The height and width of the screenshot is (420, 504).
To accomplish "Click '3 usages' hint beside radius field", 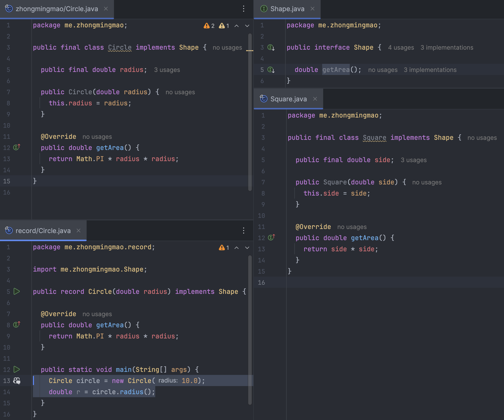I will point(167,70).
